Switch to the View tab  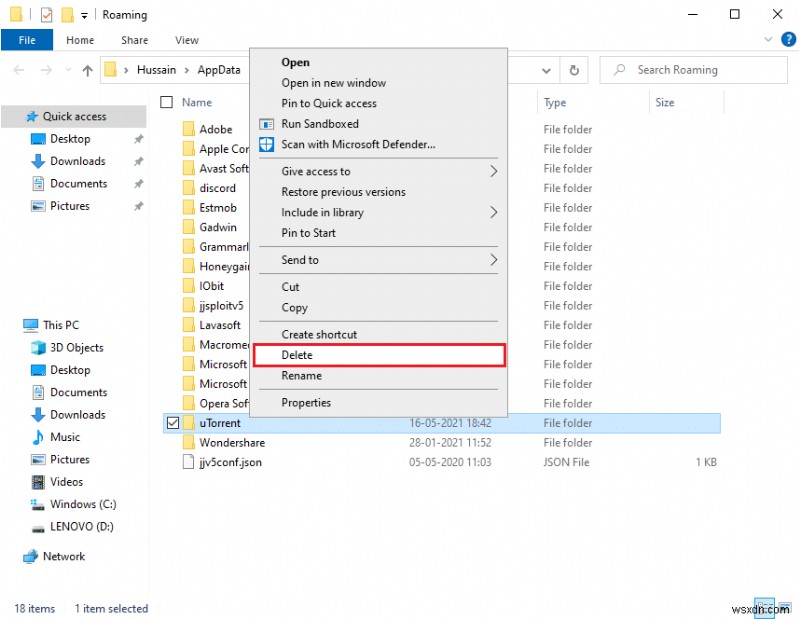[x=186, y=40]
